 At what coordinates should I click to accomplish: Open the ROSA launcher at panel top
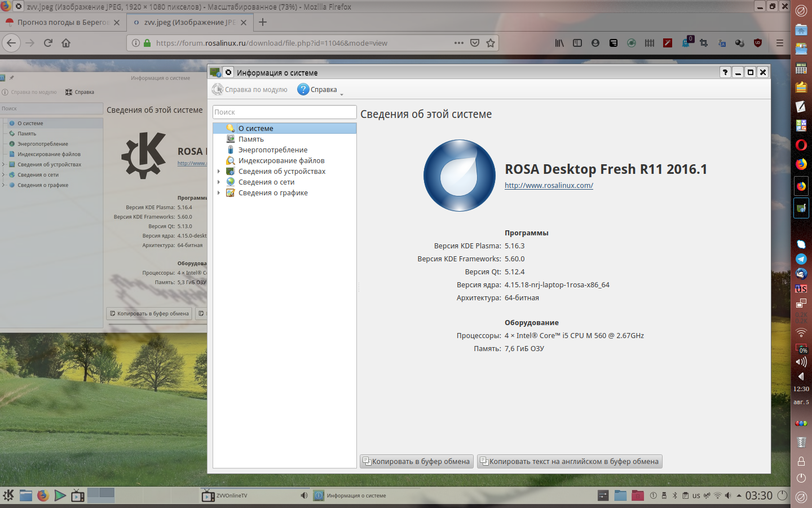(x=801, y=10)
